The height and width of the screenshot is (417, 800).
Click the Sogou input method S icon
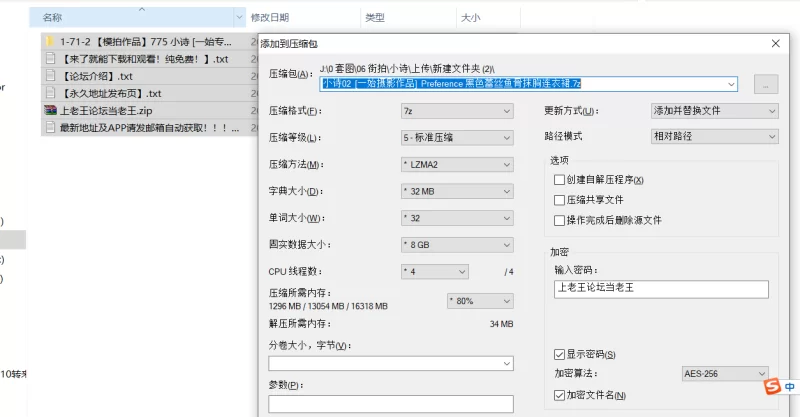[770, 387]
